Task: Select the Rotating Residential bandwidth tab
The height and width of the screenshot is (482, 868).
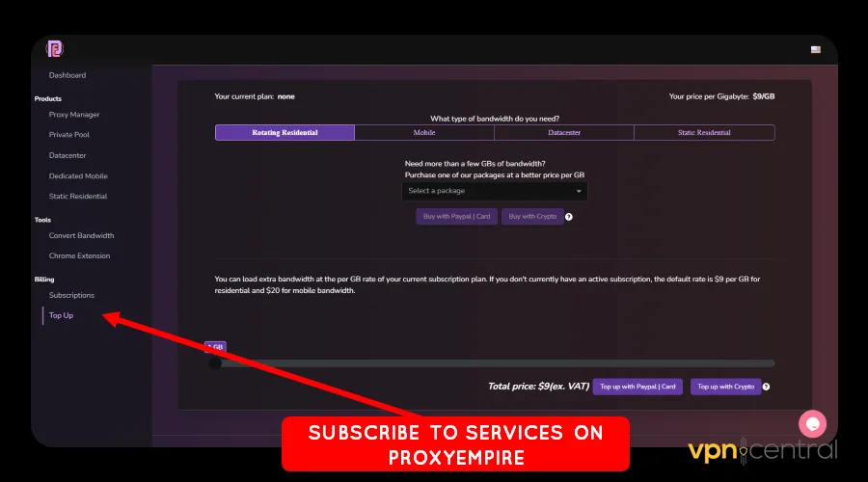Action: [285, 133]
